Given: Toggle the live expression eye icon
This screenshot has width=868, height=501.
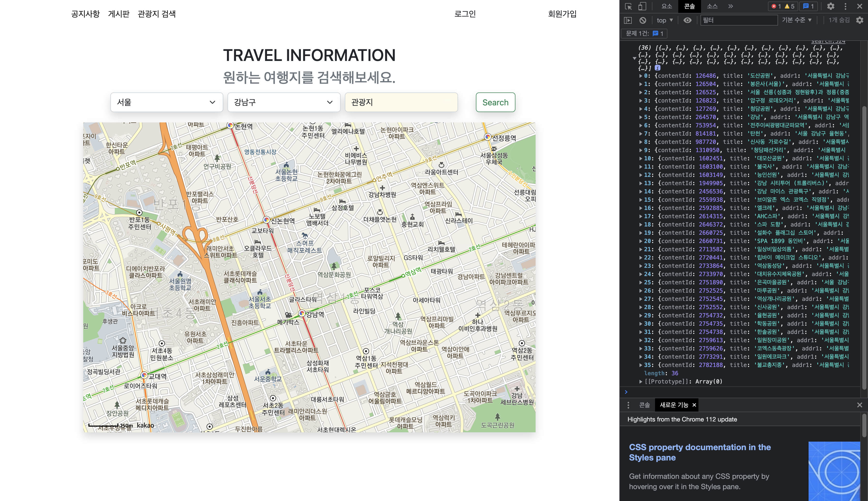Looking at the screenshot, I should tap(687, 20).
